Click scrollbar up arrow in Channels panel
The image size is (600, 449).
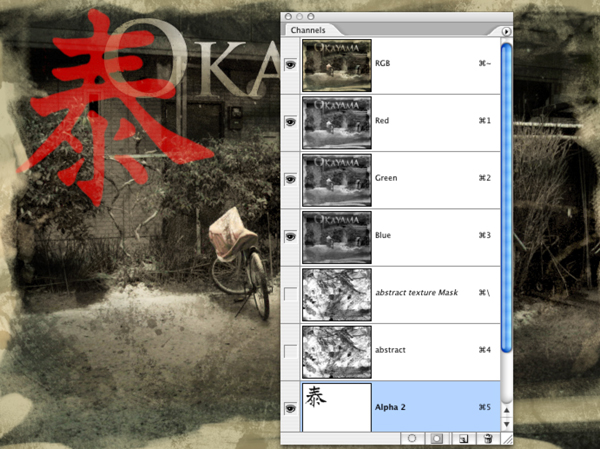[506, 410]
